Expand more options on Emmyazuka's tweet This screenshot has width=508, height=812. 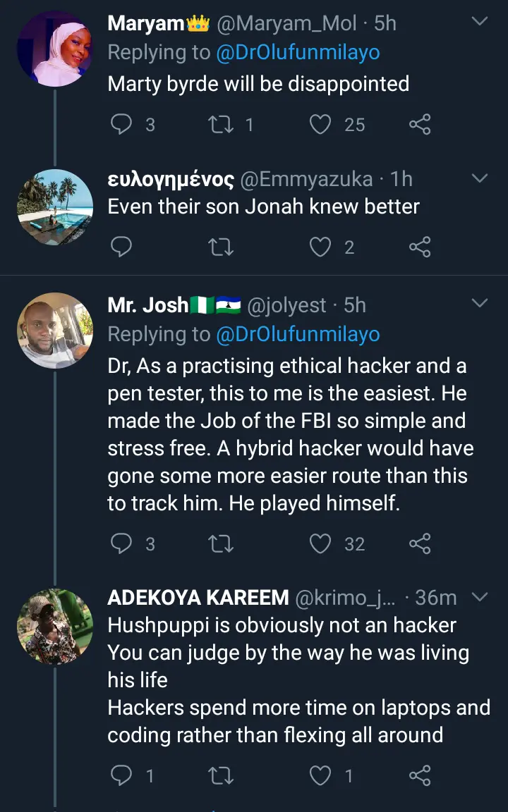point(480,178)
